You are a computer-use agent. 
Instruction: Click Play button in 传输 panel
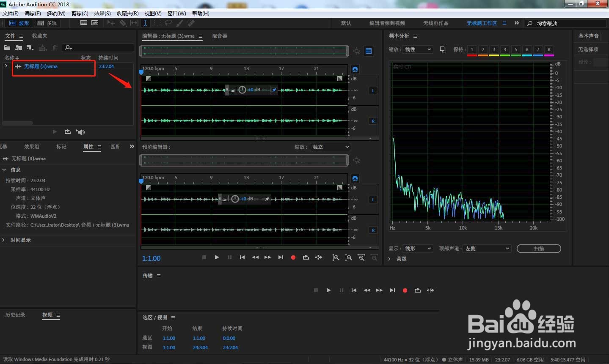328,290
